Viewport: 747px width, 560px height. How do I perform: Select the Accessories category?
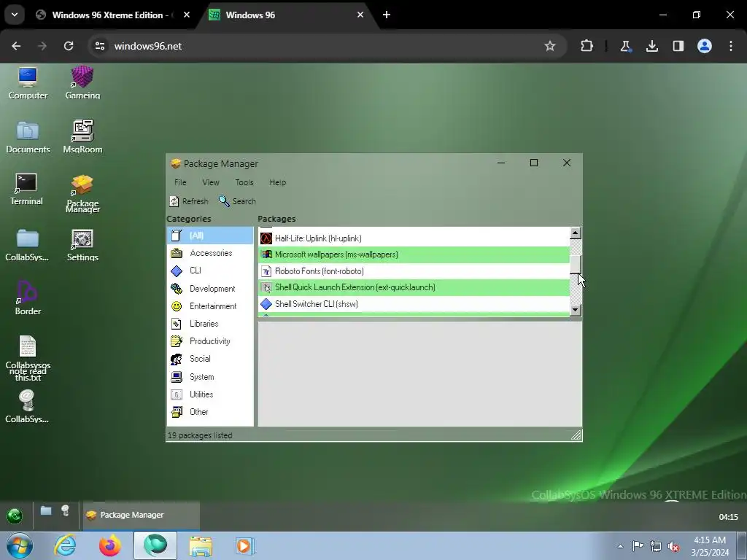210,253
